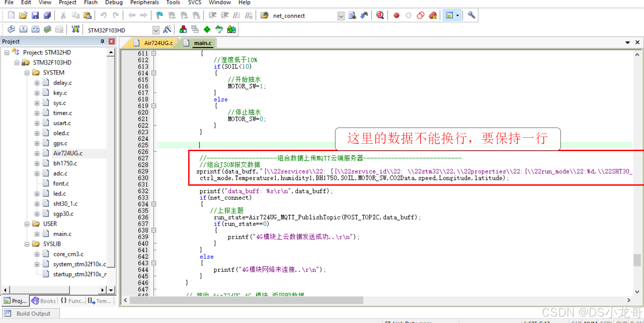This screenshot has width=644, height=323.
Task: Click the Download LOAD icon
Action: [75, 30]
